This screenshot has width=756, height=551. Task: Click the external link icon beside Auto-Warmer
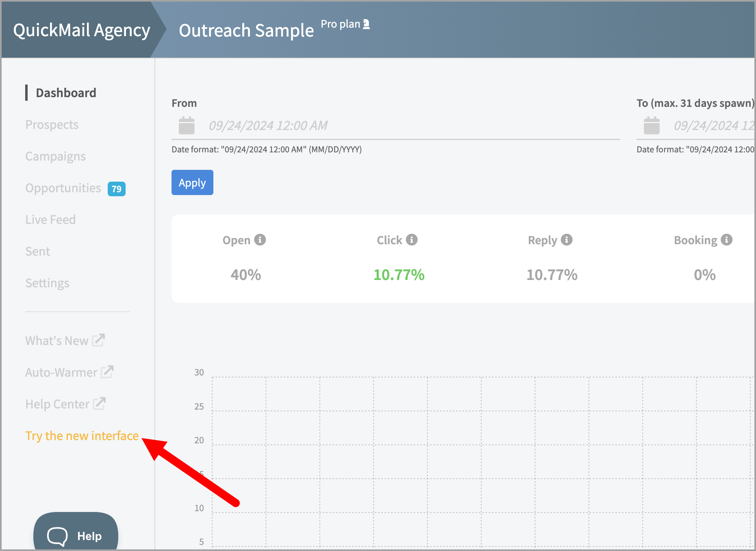107,372
